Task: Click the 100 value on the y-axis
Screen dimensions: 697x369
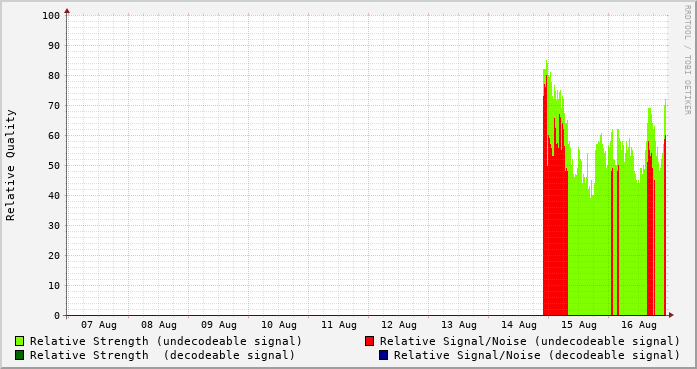Action: 51,16
